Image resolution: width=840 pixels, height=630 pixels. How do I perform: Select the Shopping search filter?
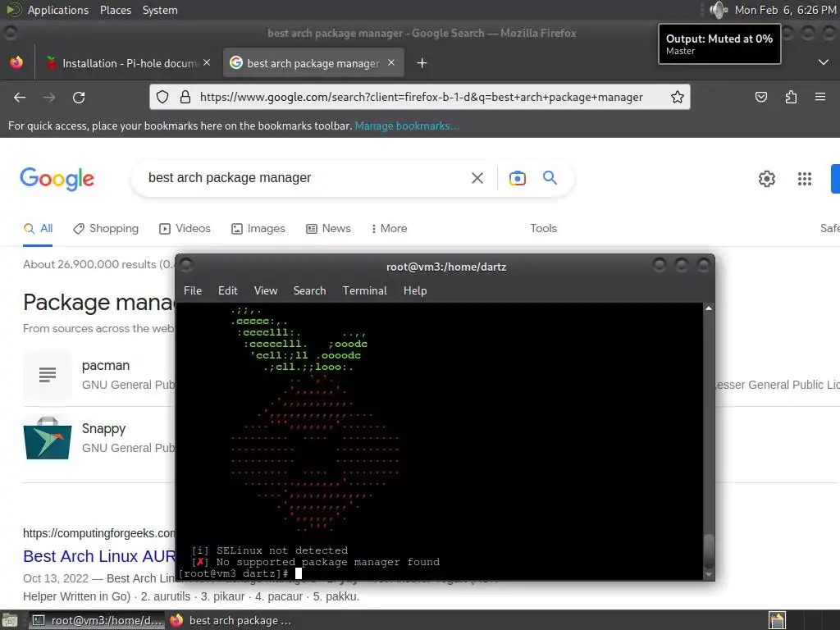tap(106, 228)
